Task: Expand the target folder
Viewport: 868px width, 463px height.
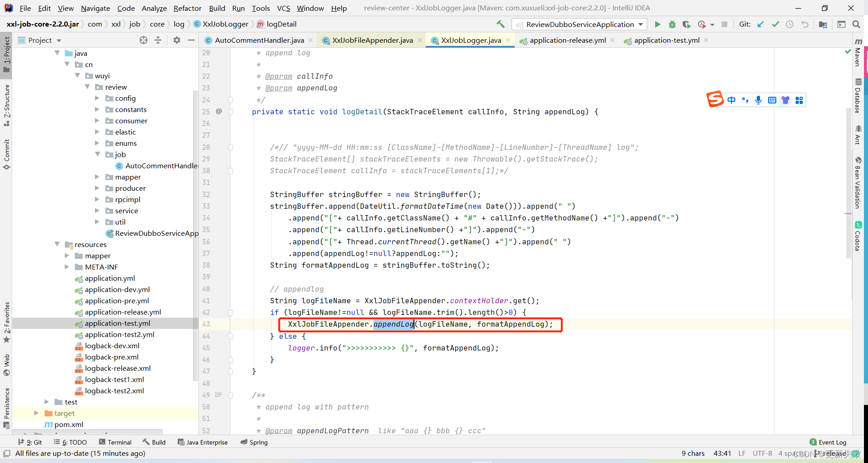Action: [36, 413]
